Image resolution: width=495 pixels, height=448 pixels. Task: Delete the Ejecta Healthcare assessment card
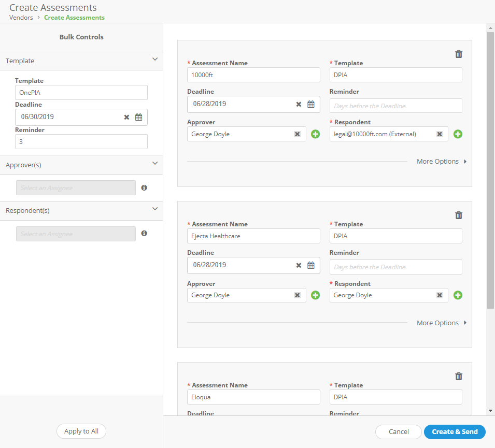pyautogui.click(x=458, y=214)
